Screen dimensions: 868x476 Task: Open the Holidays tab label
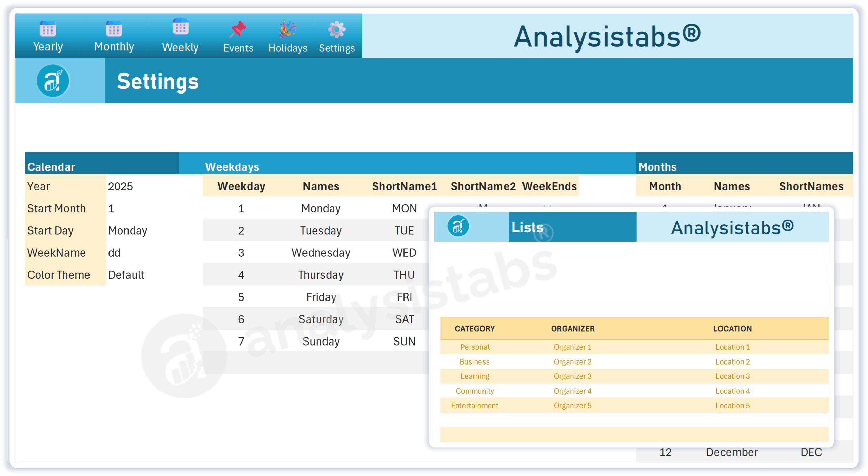[288, 48]
